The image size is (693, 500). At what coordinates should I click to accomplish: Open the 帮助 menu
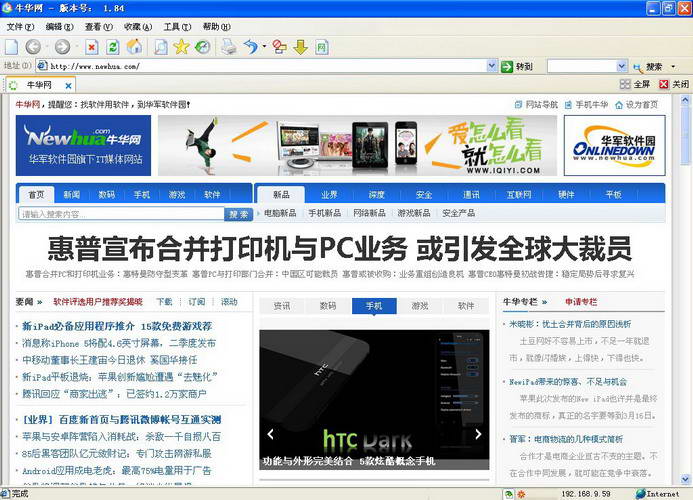pos(217,27)
